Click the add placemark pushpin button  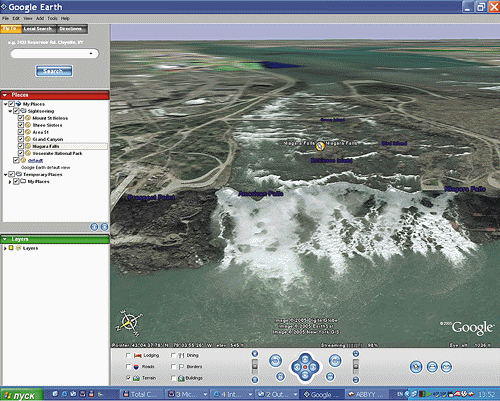click(x=416, y=367)
